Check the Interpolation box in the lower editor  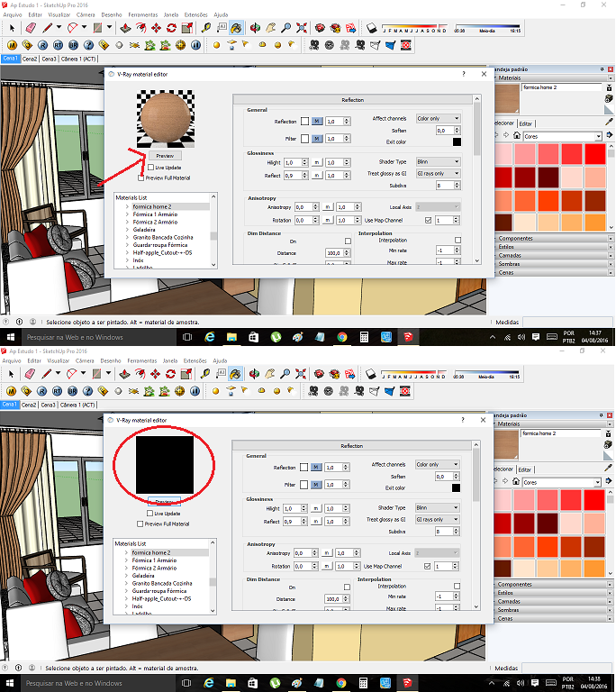(457, 586)
